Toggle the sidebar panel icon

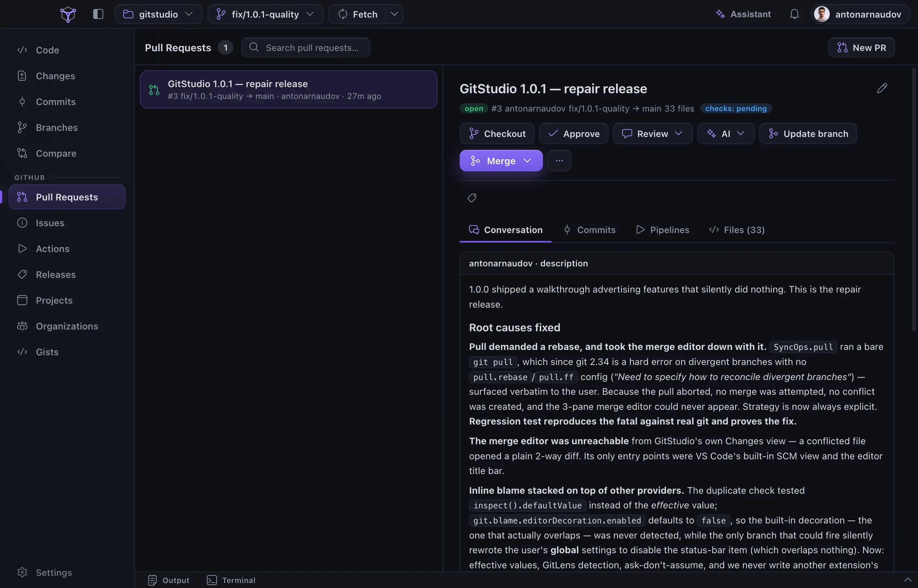(98, 14)
